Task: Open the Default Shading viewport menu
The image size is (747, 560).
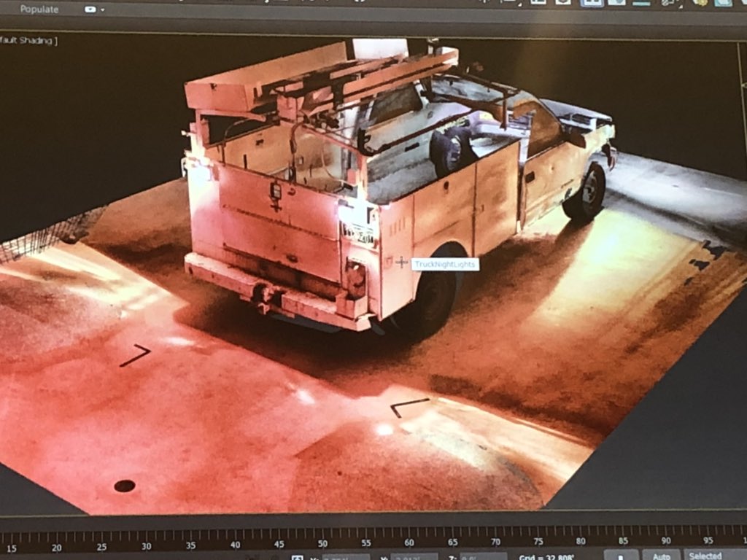Action: pos(28,41)
